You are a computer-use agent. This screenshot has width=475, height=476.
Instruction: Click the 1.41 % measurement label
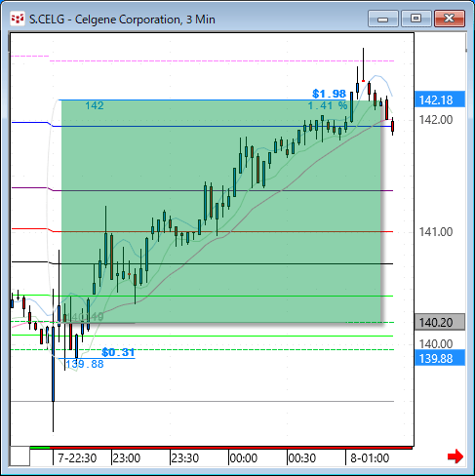point(328,105)
